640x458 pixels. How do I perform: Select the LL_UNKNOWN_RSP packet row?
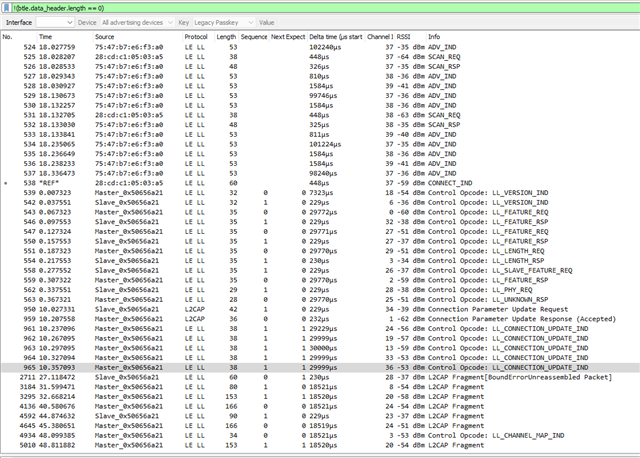coord(300,299)
